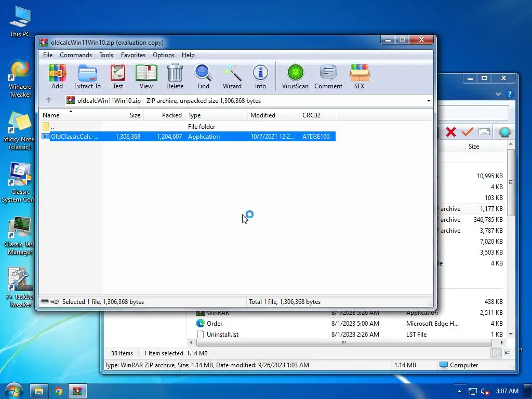Click the network tray icon
This screenshot has height=399, width=532.
click(x=472, y=391)
